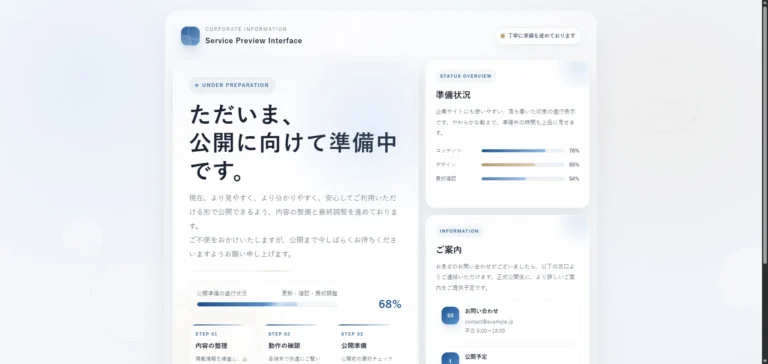Click the 準備状況 heading
Image resolution: width=768 pixels, height=364 pixels.
point(453,95)
